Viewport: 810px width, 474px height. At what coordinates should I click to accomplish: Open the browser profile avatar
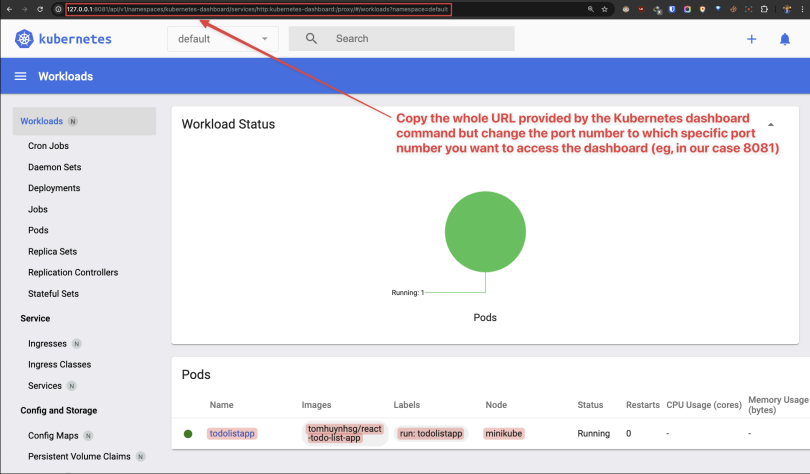787,9
